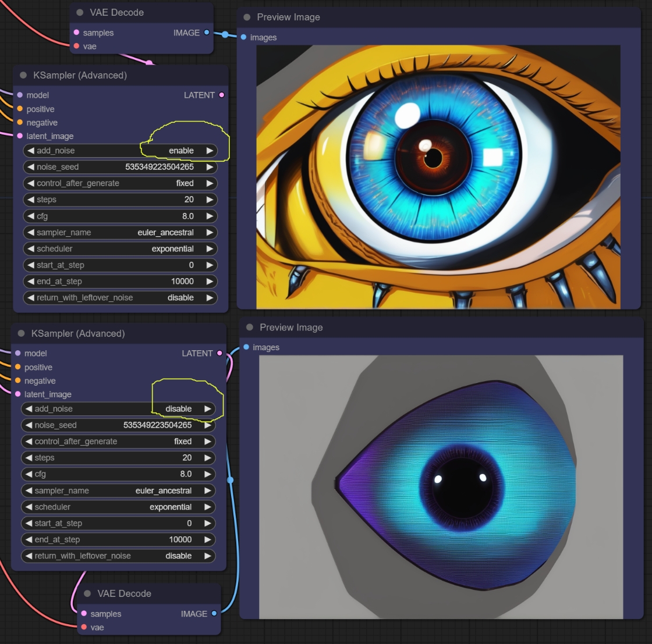Collapse the upper VAE Decode node via its title dot
The image size is (652, 644).
pyautogui.click(x=80, y=12)
